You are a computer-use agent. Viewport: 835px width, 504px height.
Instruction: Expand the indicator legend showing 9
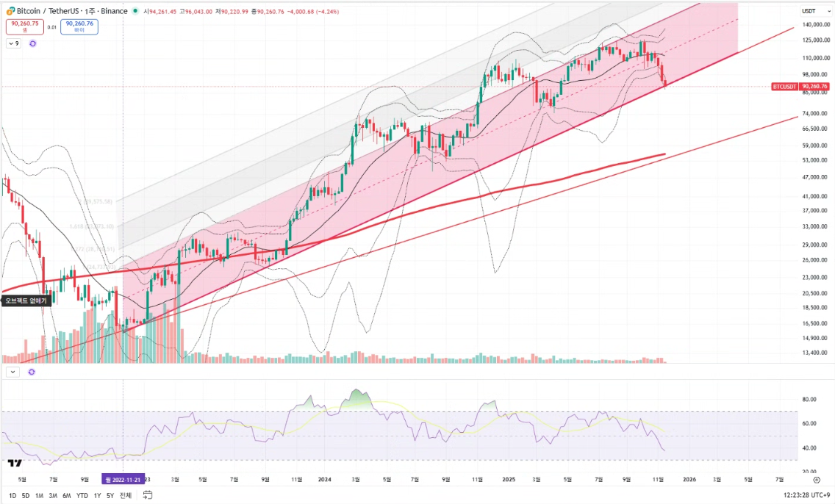[14, 43]
